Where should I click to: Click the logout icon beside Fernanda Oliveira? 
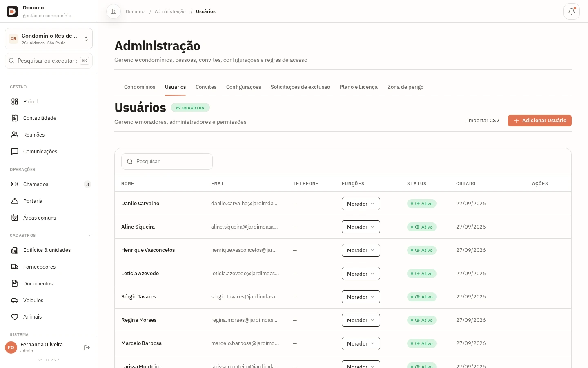point(87,348)
